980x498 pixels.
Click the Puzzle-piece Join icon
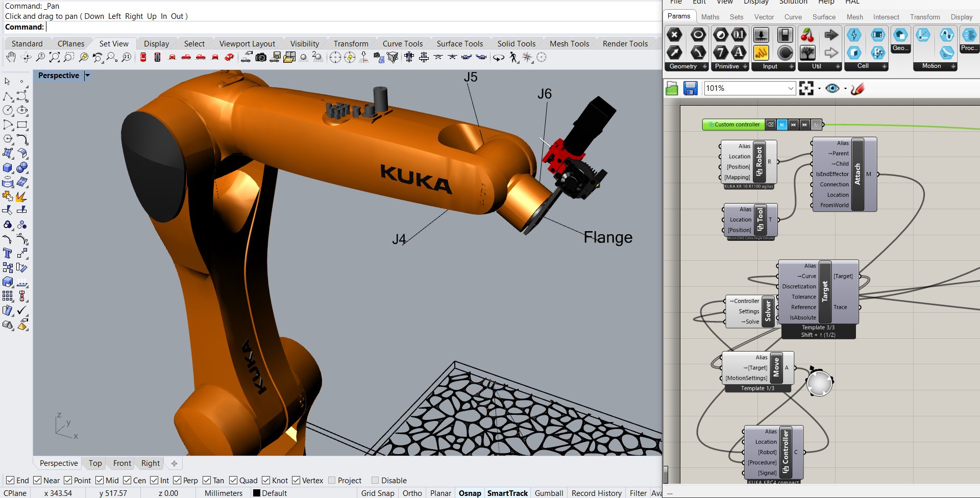coord(8,196)
